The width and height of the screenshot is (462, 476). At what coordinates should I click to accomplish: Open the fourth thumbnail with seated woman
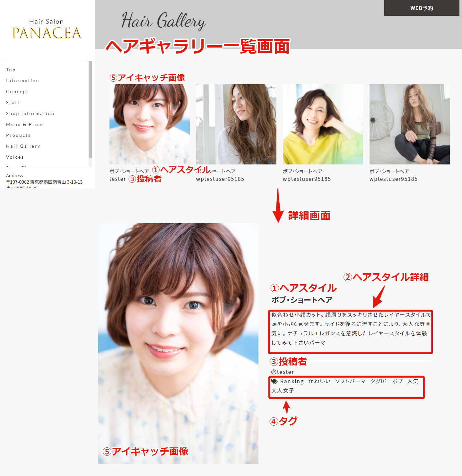409,124
